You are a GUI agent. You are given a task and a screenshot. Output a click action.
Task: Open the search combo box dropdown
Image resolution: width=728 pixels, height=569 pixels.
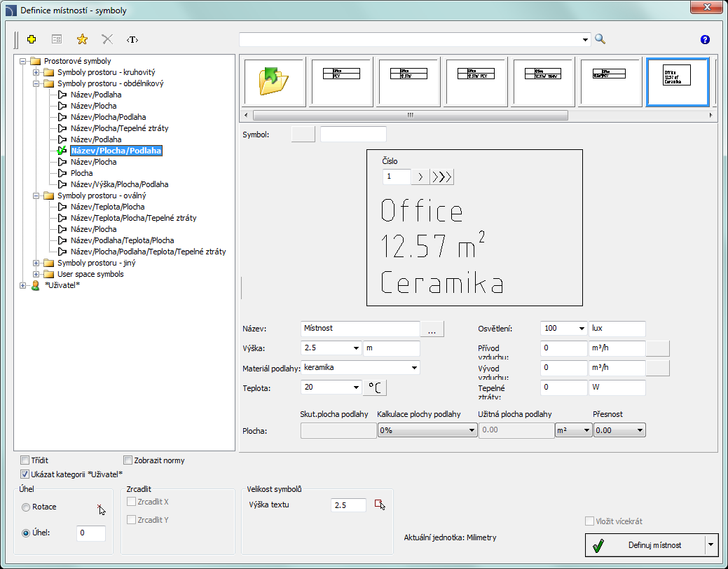[x=585, y=40]
